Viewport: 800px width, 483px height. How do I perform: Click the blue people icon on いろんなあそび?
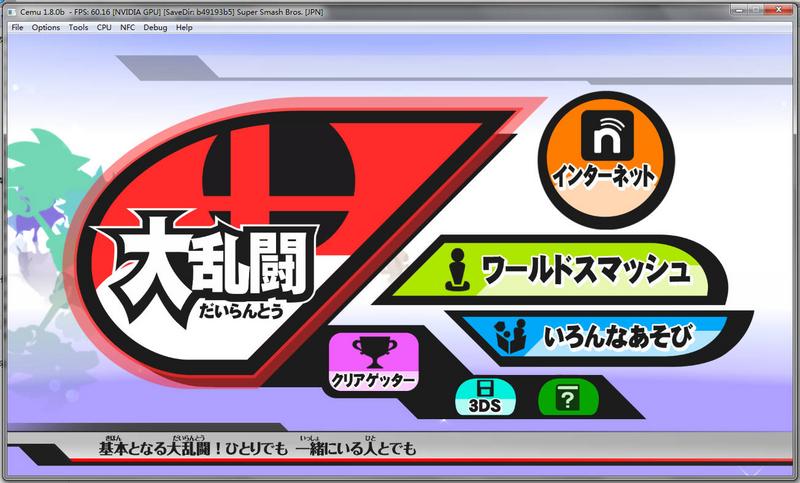point(510,336)
